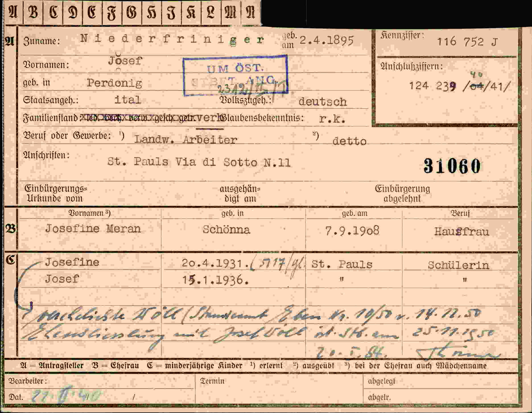532x413 pixels.
Task: Click the Bearbeiter field label
Action: pyautogui.click(x=27, y=381)
